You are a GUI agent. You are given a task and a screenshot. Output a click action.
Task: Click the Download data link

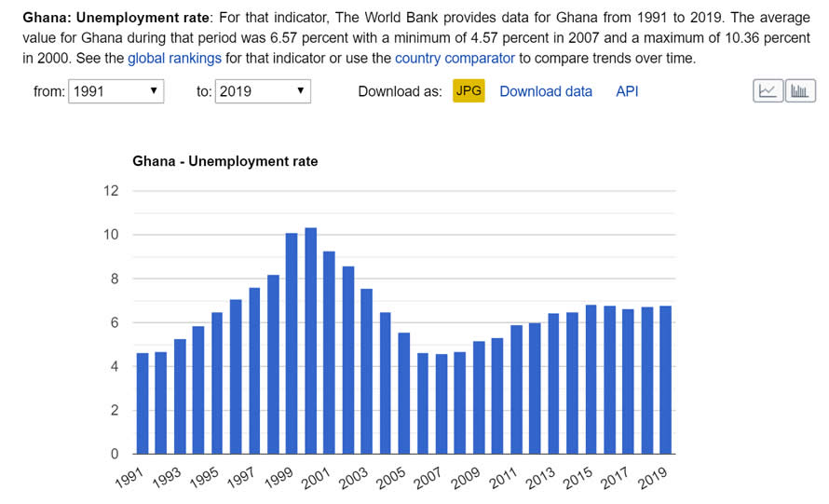(546, 91)
